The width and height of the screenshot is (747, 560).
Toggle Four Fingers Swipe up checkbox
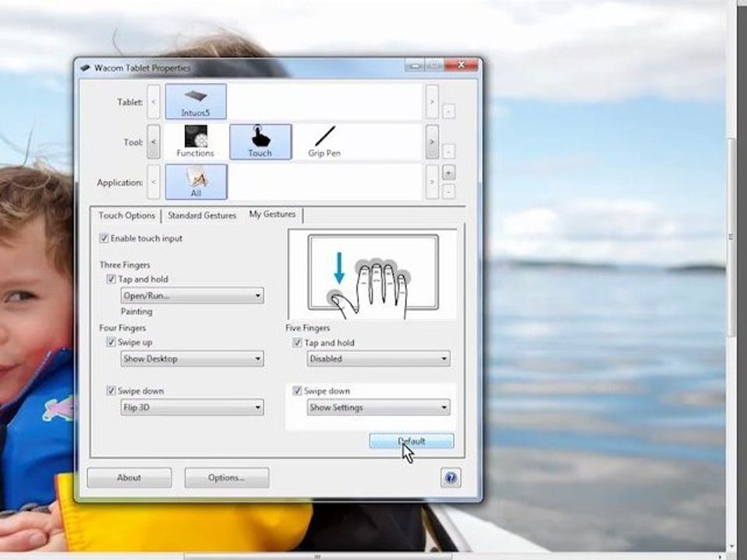pyautogui.click(x=111, y=342)
